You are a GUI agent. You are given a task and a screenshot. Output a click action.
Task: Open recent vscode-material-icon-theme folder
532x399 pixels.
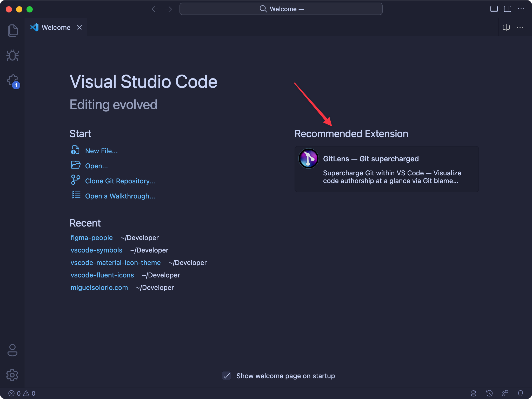pos(116,263)
